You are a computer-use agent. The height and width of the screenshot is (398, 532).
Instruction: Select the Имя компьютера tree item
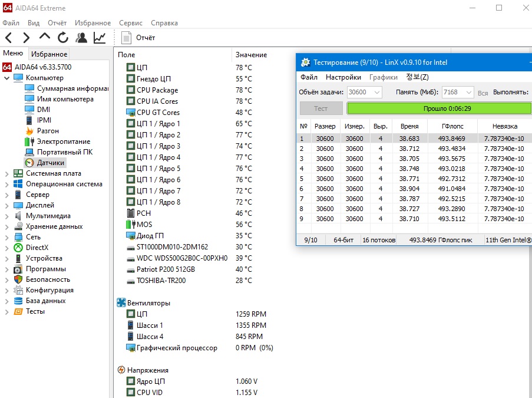pos(60,99)
